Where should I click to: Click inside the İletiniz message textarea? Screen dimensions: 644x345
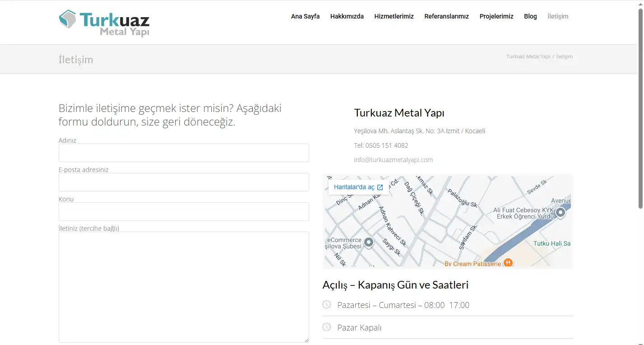184,287
